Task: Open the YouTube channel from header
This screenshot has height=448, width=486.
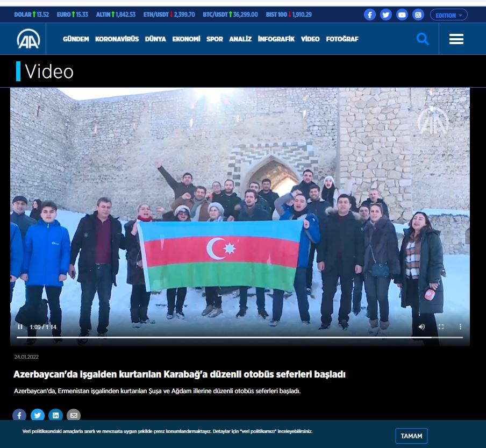Action: coord(402,15)
